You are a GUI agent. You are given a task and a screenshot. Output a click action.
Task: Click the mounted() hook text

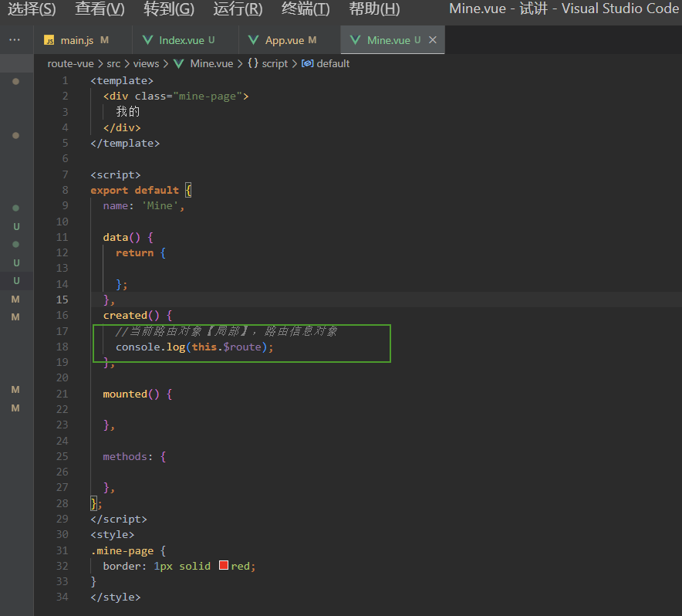pyautogui.click(x=131, y=394)
